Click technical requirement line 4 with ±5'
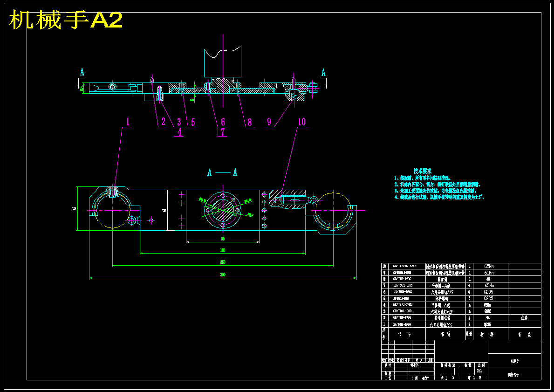Screen dimensions: 554x392 point(439,197)
